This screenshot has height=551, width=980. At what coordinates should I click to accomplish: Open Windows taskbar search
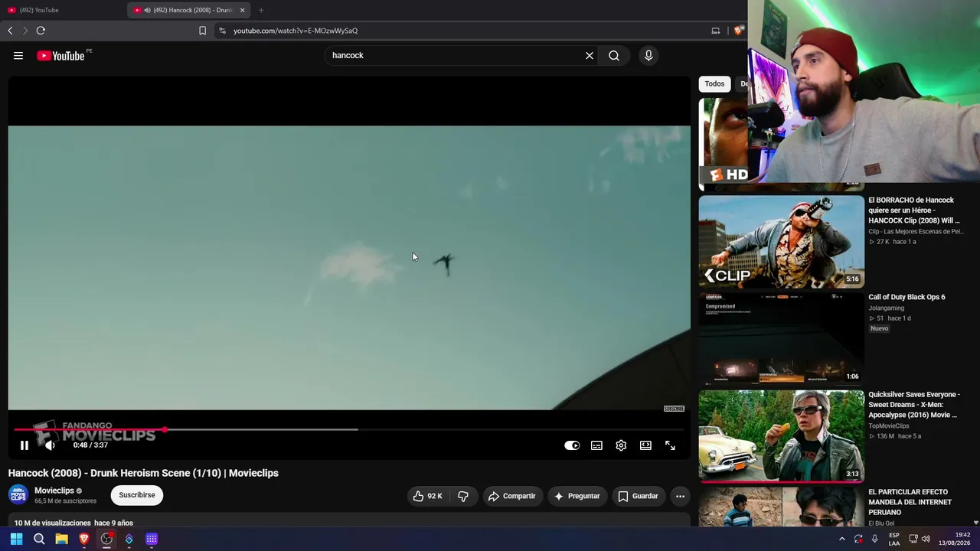[x=39, y=539]
